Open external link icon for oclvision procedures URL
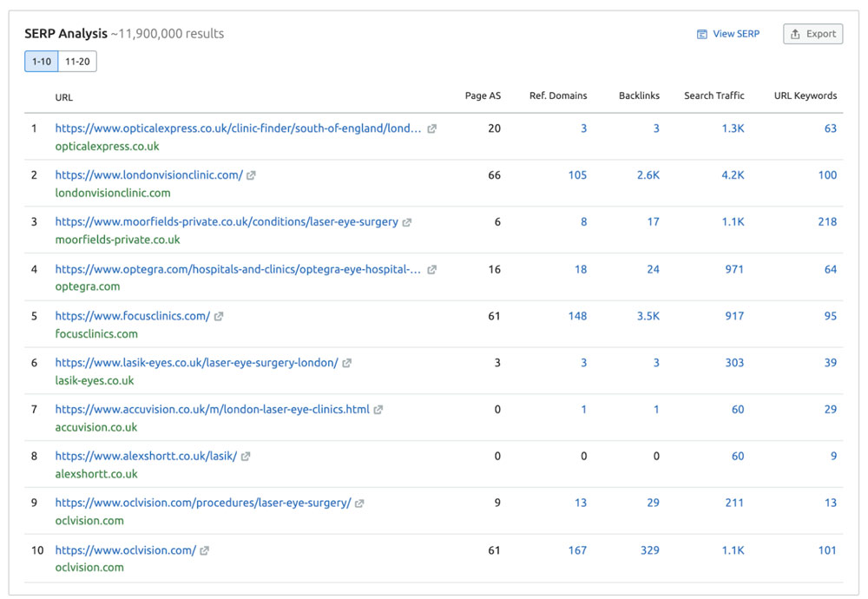Screen dimensions: 868x599 pos(359,504)
